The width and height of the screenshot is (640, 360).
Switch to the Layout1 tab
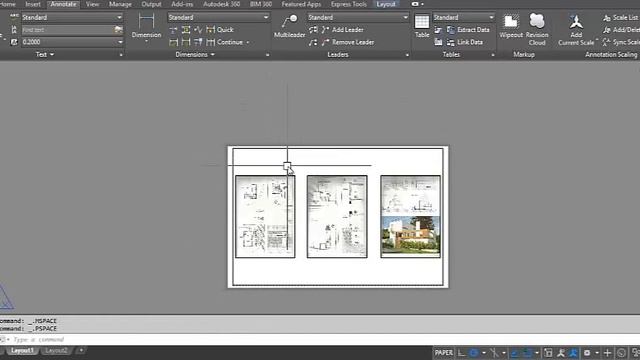pyautogui.click(x=22, y=351)
